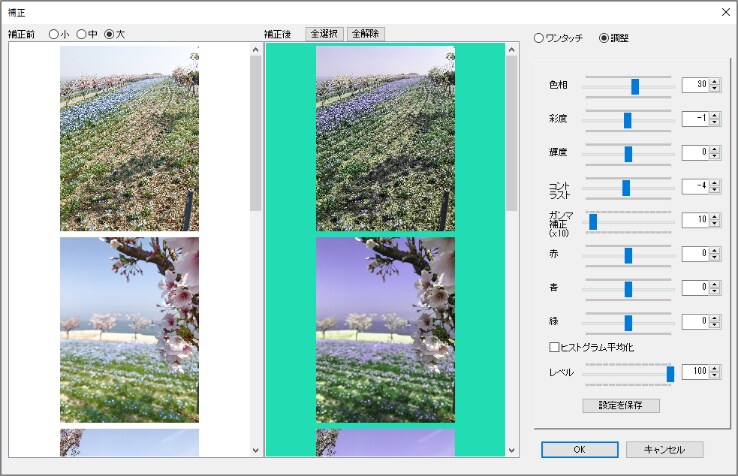Click the 彩度 slider handle
738x476 pixels.
[x=627, y=121]
